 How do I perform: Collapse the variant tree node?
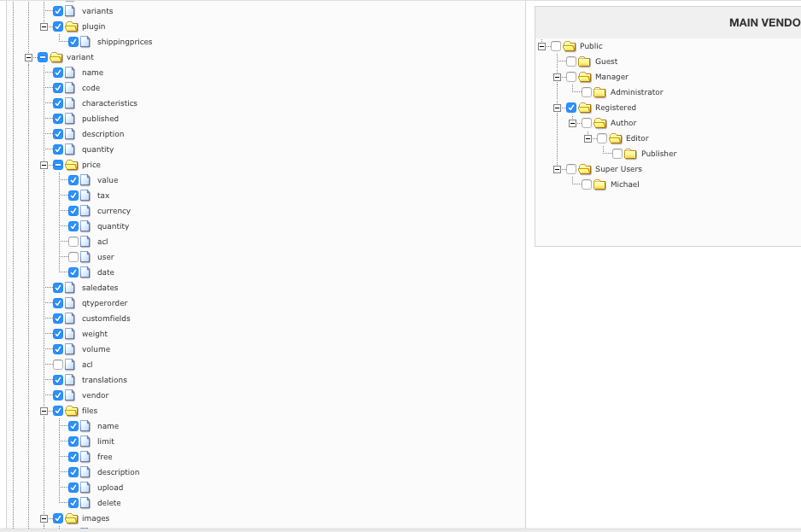click(x=28, y=57)
